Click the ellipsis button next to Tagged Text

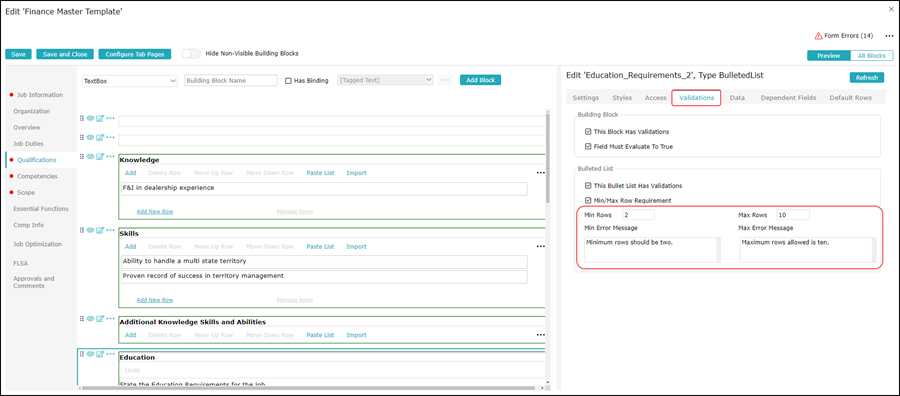[445, 80]
